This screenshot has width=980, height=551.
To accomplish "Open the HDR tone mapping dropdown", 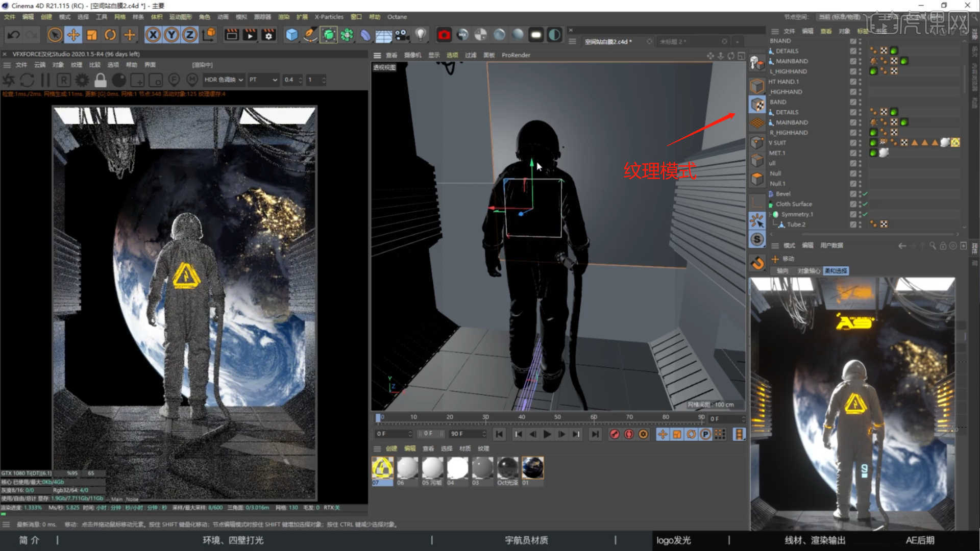I will click(224, 80).
